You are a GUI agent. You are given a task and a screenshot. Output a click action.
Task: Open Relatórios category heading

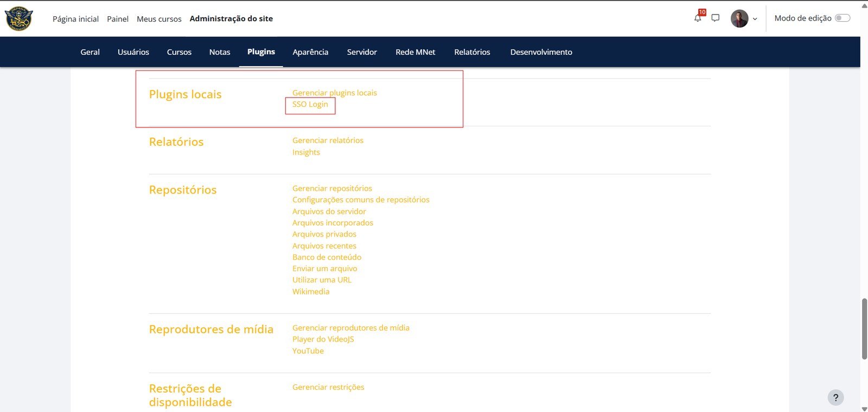[176, 142]
